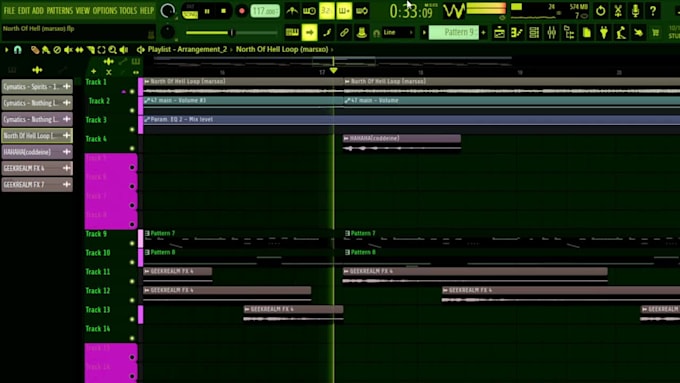The height and width of the screenshot is (383, 680).
Task: Open the Piano roll icon
Action: (x=517, y=32)
